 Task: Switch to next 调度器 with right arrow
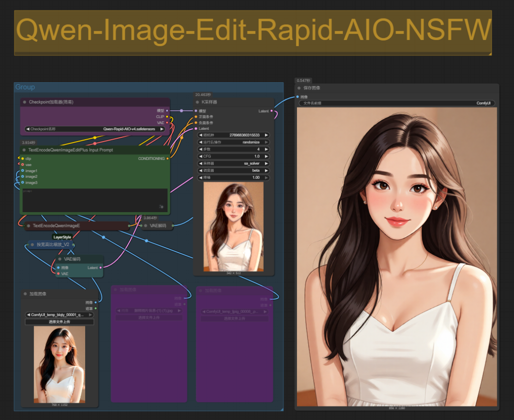(x=266, y=171)
